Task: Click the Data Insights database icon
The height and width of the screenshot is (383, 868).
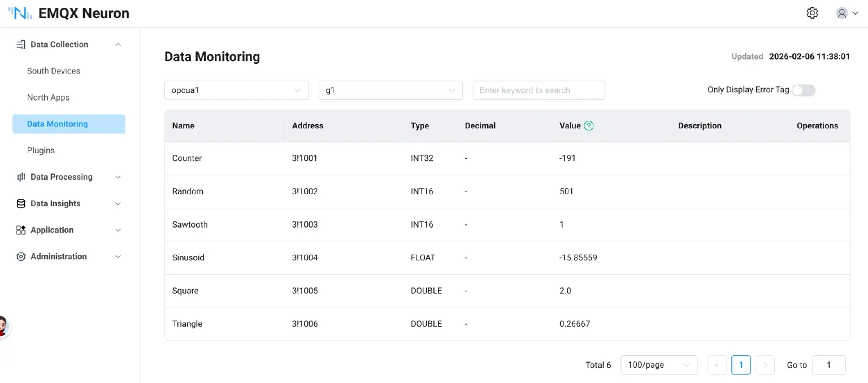Action: 21,203
